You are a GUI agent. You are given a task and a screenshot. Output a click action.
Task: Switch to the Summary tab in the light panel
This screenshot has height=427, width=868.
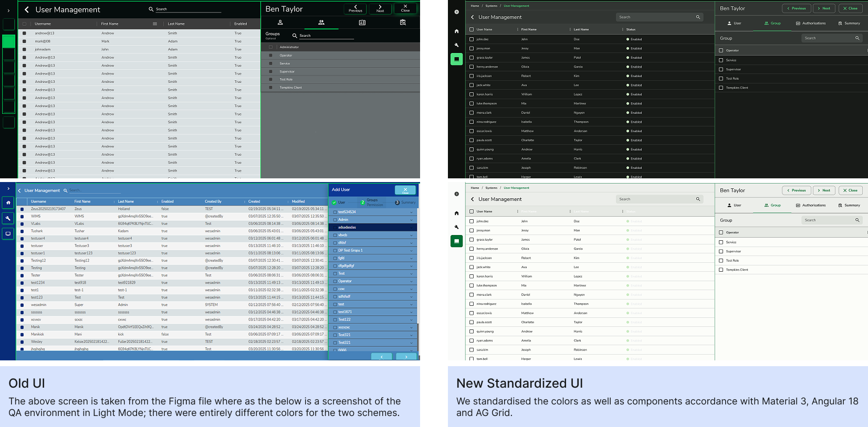[x=849, y=205]
